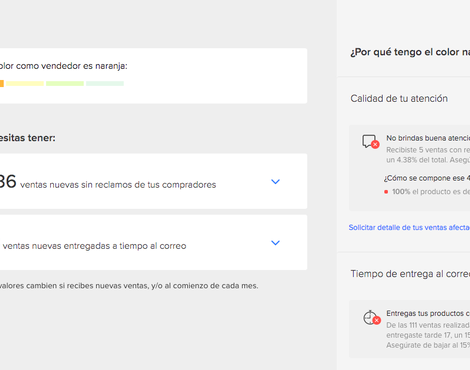The image size is (470, 370).
Task: Select the light green reputation color segment
Action: pyautogui.click(x=65, y=84)
